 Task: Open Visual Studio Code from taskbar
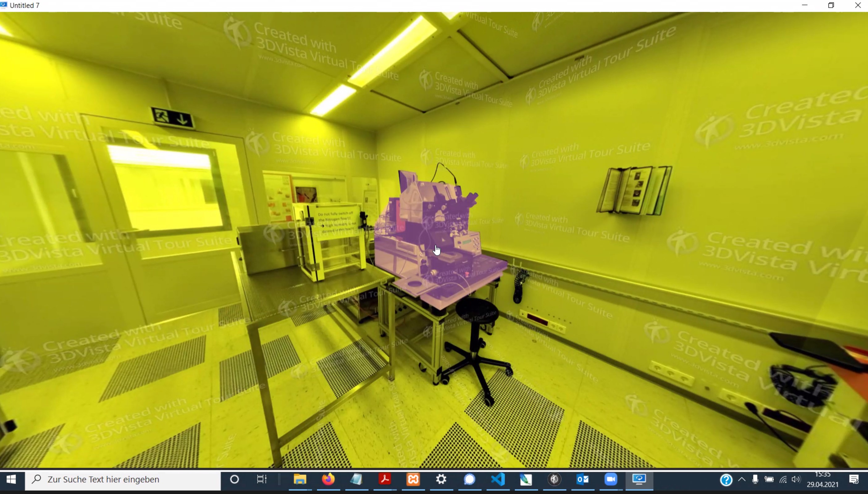pyautogui.click(x=498, y=479)
